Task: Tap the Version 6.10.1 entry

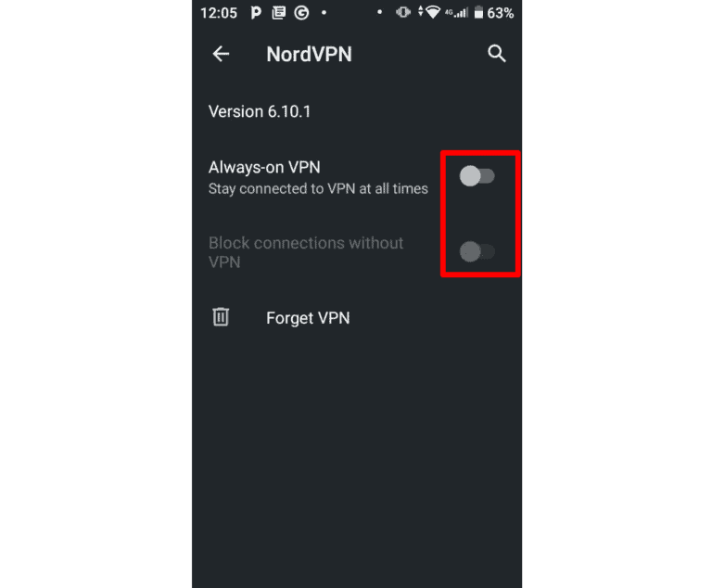Action: (x=260, y=111)
